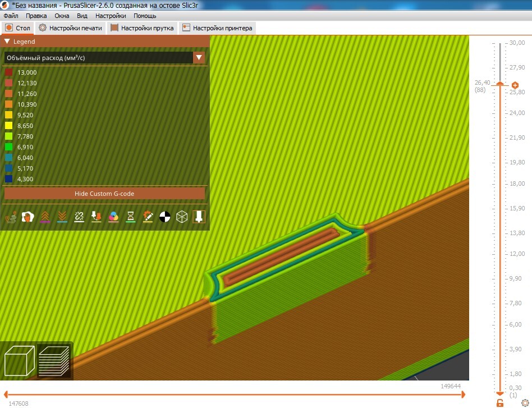This screenshot has height=408, width=532.
Task: Toggle retractions up-arrows icon
Action: [x=45, y=217]
